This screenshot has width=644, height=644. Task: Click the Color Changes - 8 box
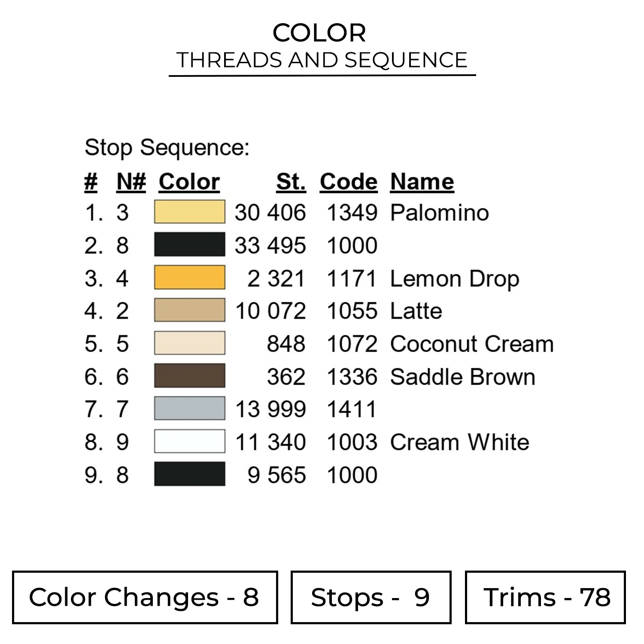click(145, 597)
